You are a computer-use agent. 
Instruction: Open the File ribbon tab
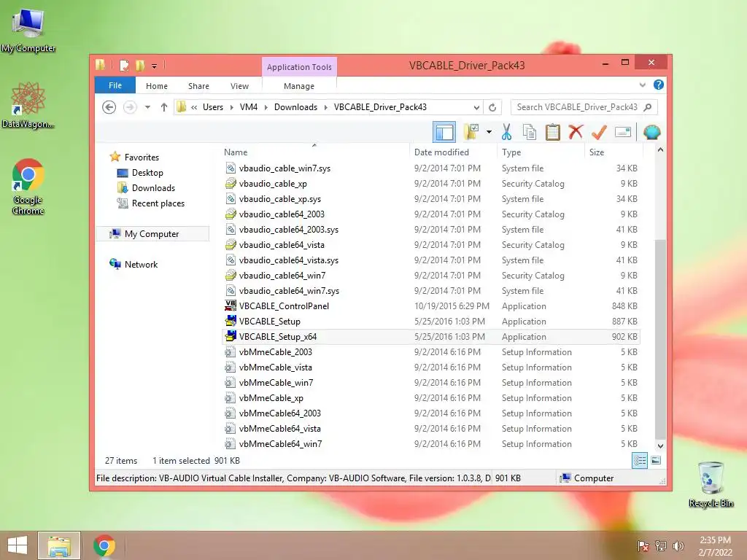(x=115, y=85)
